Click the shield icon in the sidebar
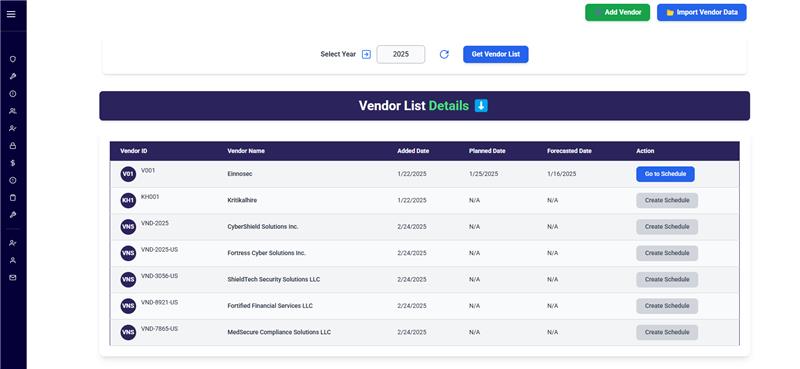 [x=13, y=59]
